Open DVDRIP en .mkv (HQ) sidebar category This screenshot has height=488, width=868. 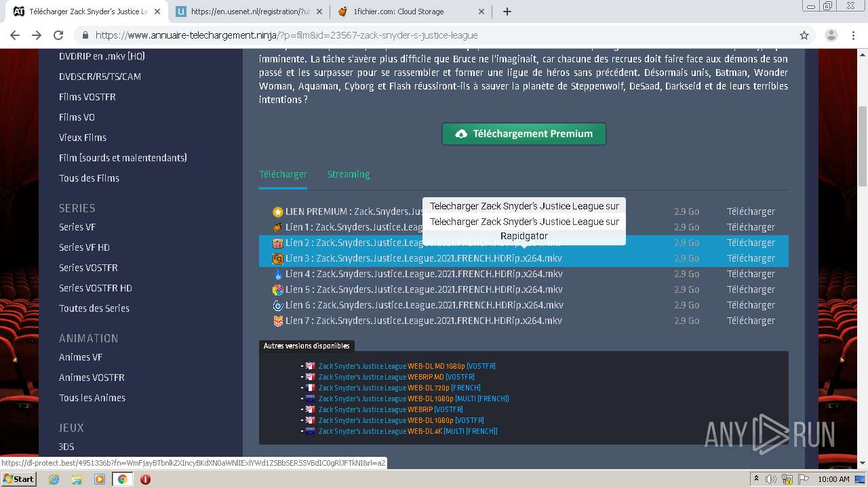102,56
